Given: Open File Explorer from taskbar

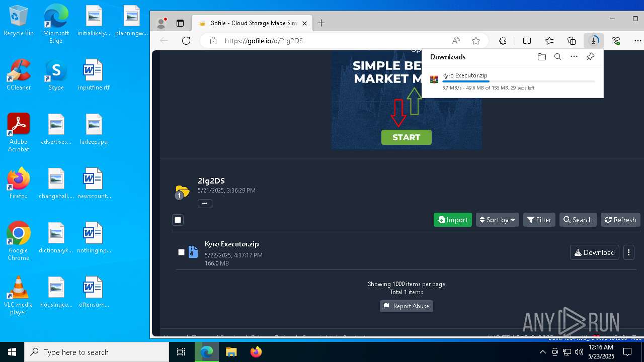Looking at the screenshot, I should (231, 352).
